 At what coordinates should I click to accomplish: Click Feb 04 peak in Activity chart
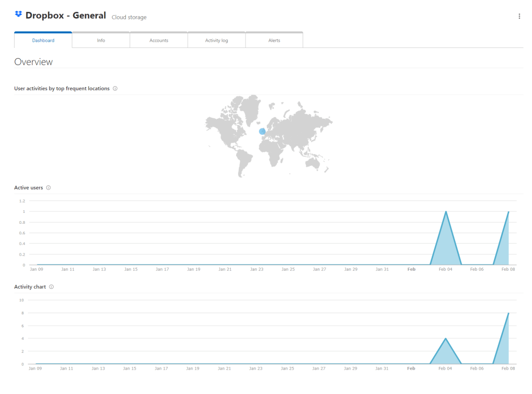pos(446,339)
